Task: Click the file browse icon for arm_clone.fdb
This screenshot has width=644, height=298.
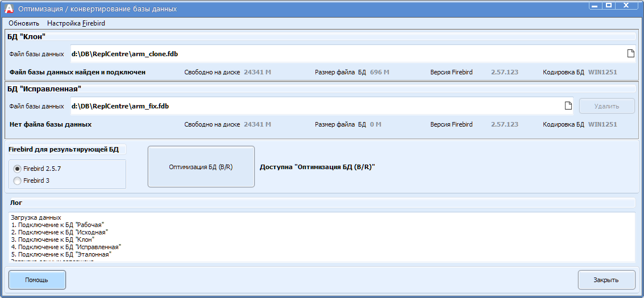Action: [630, 54]
